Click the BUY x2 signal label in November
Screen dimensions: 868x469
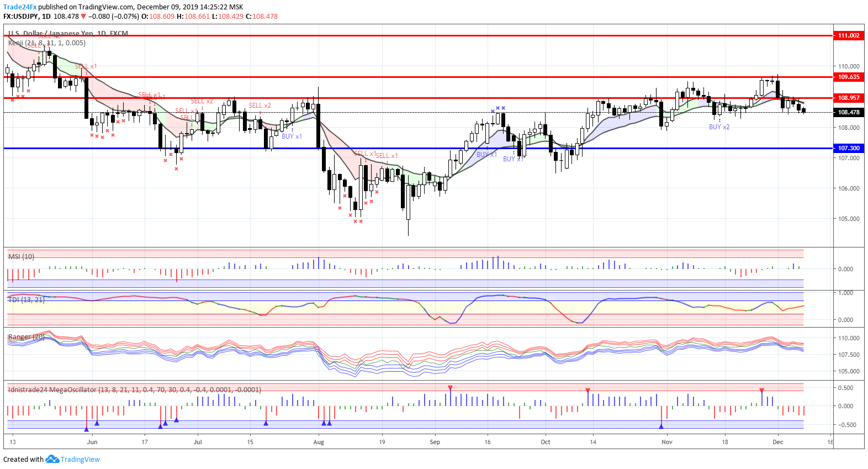[719, 127]
